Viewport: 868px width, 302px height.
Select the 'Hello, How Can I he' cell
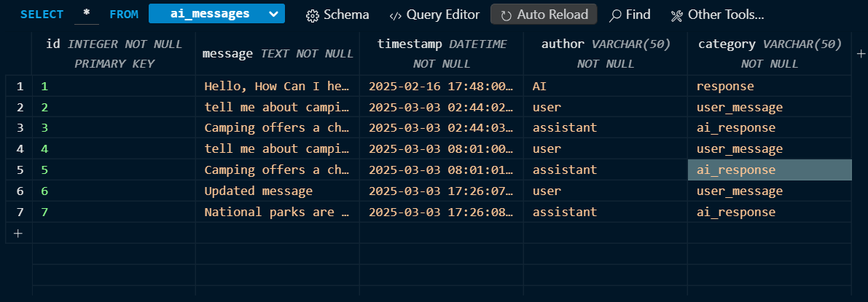(277, 87)
